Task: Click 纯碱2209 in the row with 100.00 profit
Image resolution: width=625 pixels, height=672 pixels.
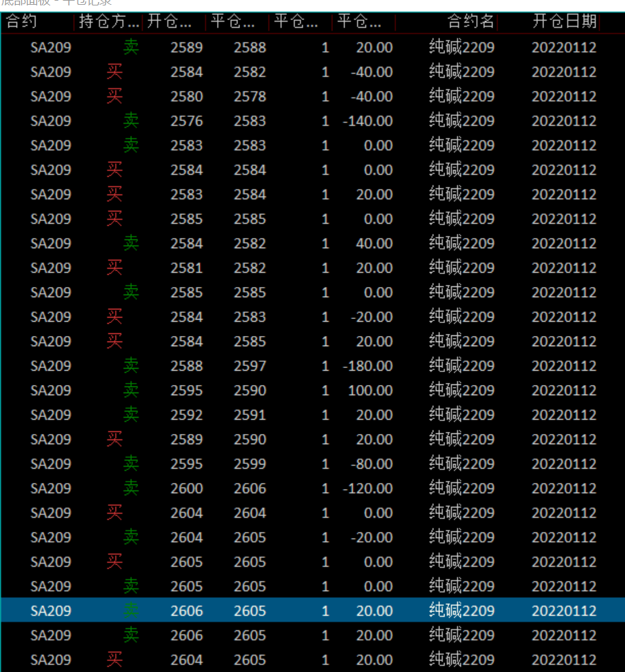Action: (462, 390)
